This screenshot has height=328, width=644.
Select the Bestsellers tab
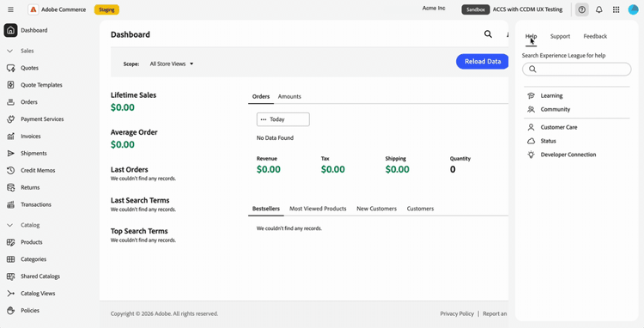[266, 209]
